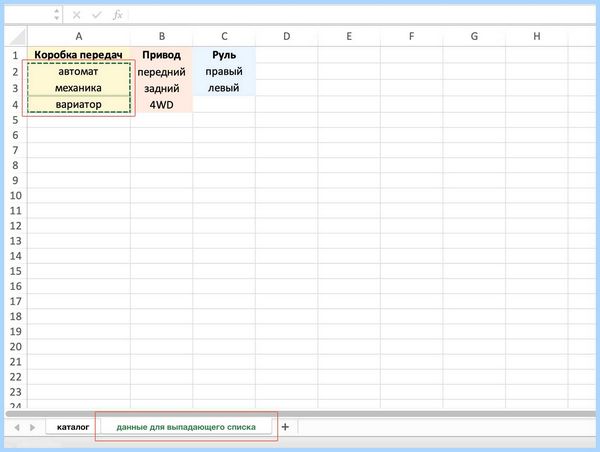Screen dimensions: 600x452
Task: Open the fx insert function button
Action: pyautogui.click(x=117, y=15)
